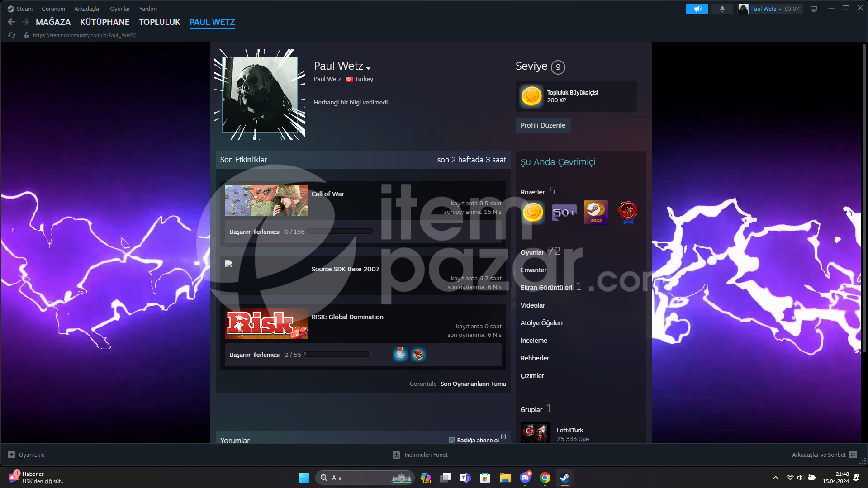Reload the page with refresh icon
The image size is (868, 488).
tap(12, 35)
